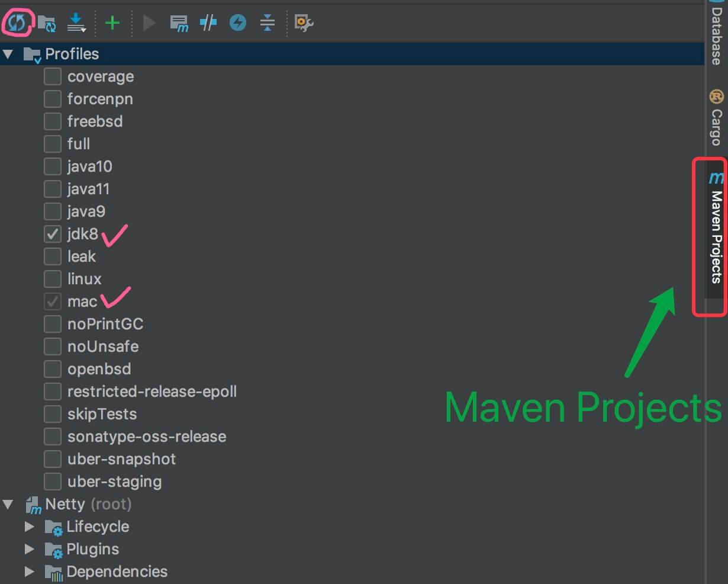This screenshot has height=584, width=728.
Task: Click the 'openbsd' profile name
Action: coord(99,369)
